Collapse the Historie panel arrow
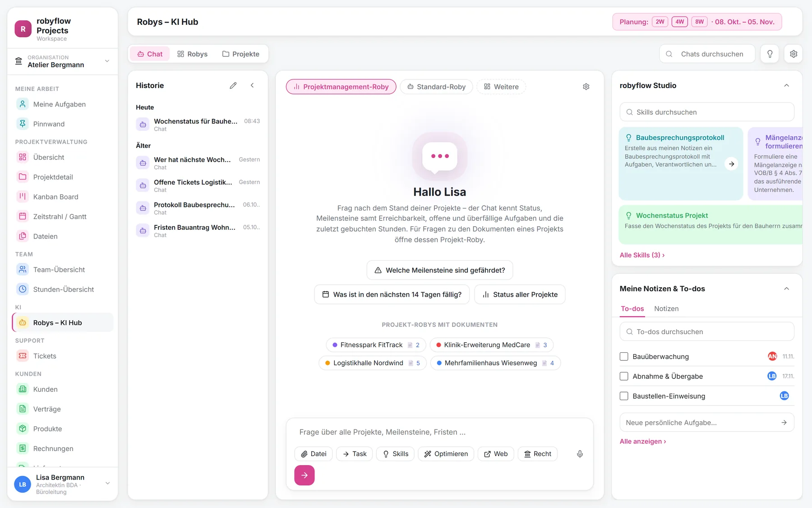This screenshot has height=508, width=812. point(252,85)
